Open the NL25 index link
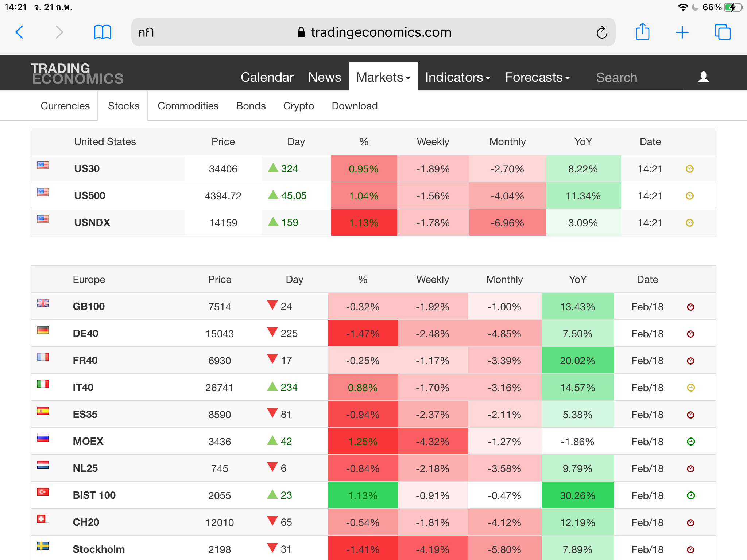Image resolution: width=747 pixels, height=560 pixels. pyautogui.click(x=85, y=468)
